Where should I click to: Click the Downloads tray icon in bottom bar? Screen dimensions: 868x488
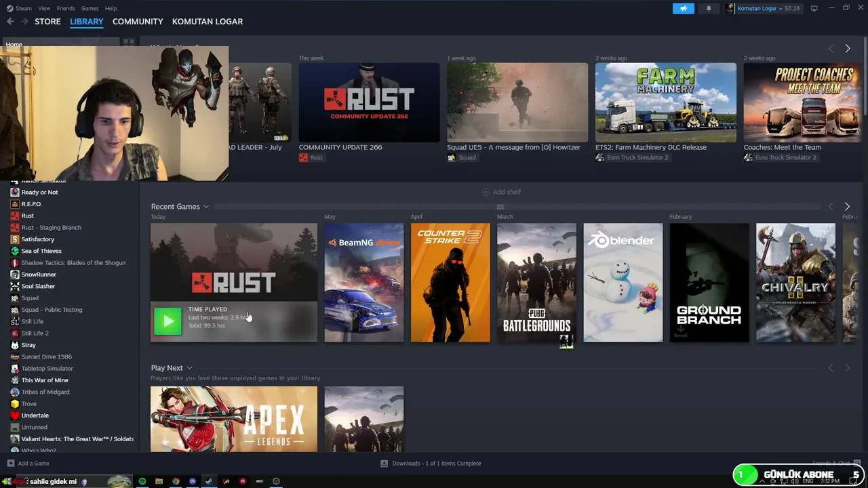(x=384, y=464)
